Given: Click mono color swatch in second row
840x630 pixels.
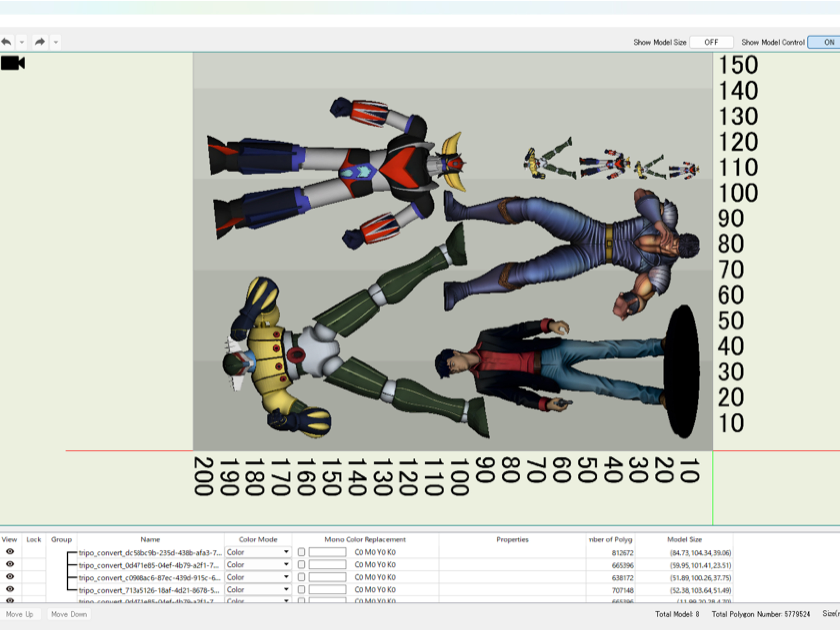Looking at the screenshot, I should (327, 565).
